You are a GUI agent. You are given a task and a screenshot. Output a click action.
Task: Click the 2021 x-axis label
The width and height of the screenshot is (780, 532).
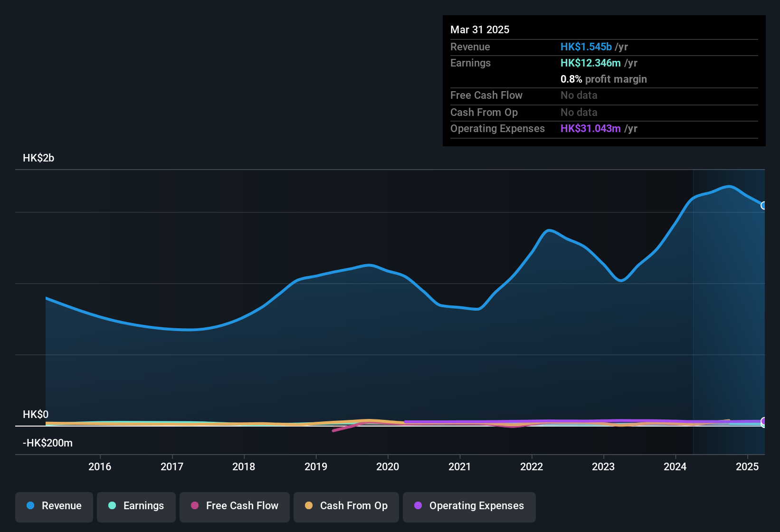[460, 466]
